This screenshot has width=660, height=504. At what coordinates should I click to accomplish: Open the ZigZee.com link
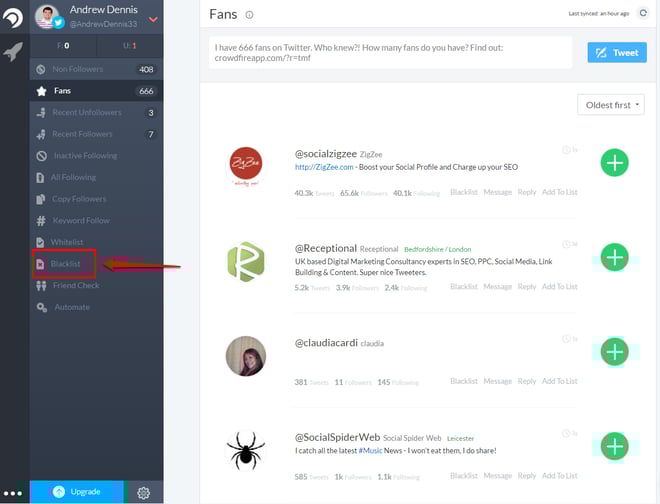click(324, 167)
